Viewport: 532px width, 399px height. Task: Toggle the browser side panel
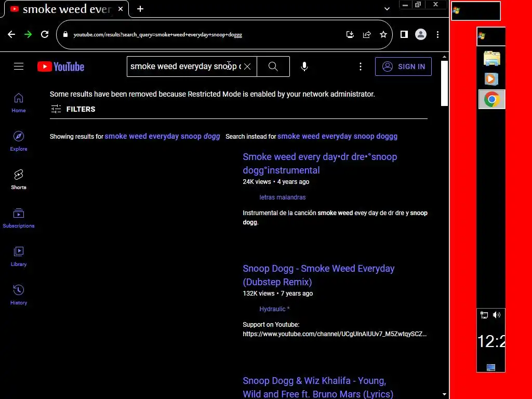coord(404,34)
